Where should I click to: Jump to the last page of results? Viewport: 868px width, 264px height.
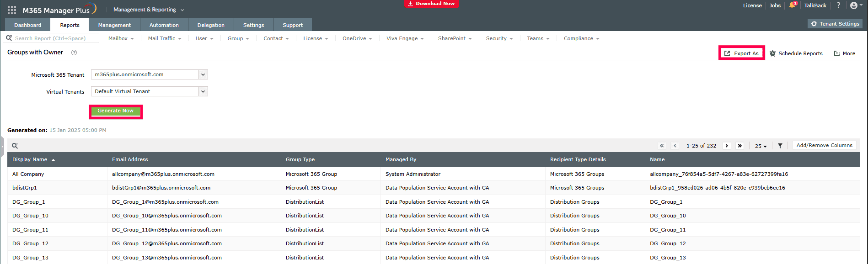point(739,146)
